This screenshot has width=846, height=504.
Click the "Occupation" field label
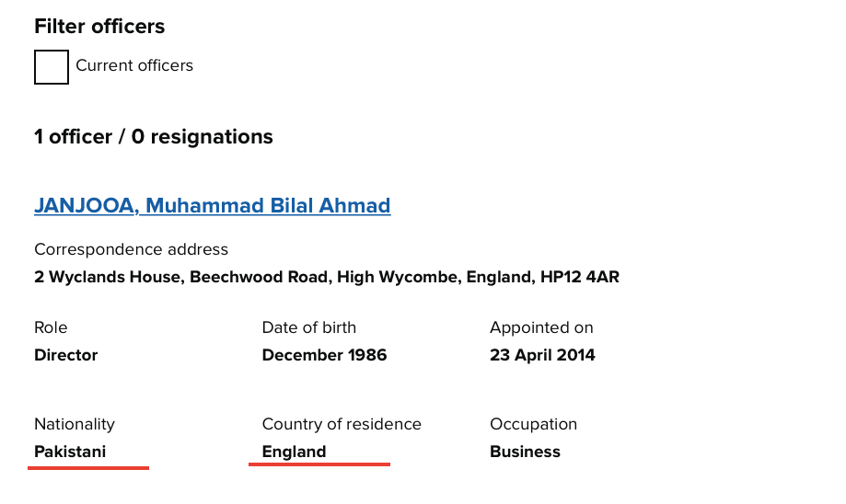click(x=533, y=424)
